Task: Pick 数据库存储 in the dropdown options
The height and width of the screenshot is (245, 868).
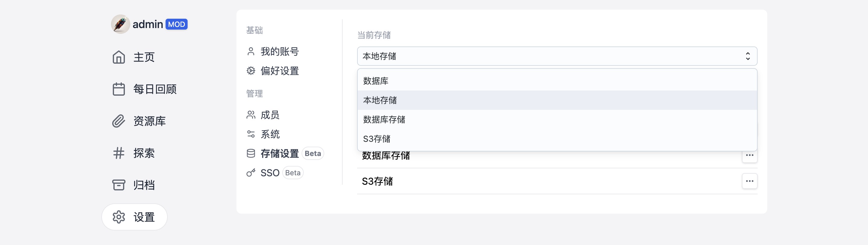Action: 384,120
